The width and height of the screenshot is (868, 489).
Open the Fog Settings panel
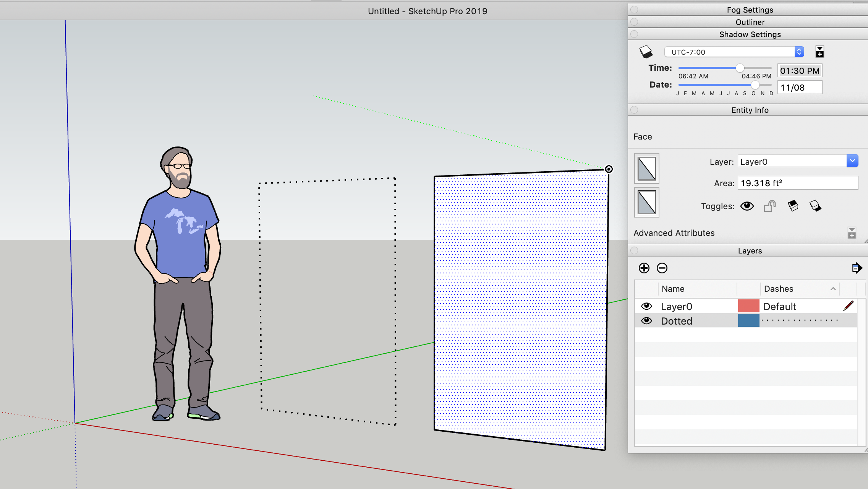(x=749, y=10)
